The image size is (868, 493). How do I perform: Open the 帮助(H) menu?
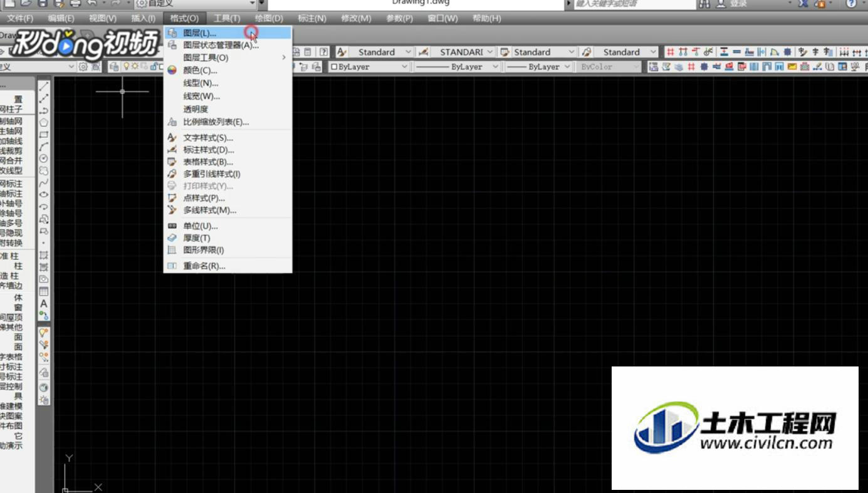point(486,18)
